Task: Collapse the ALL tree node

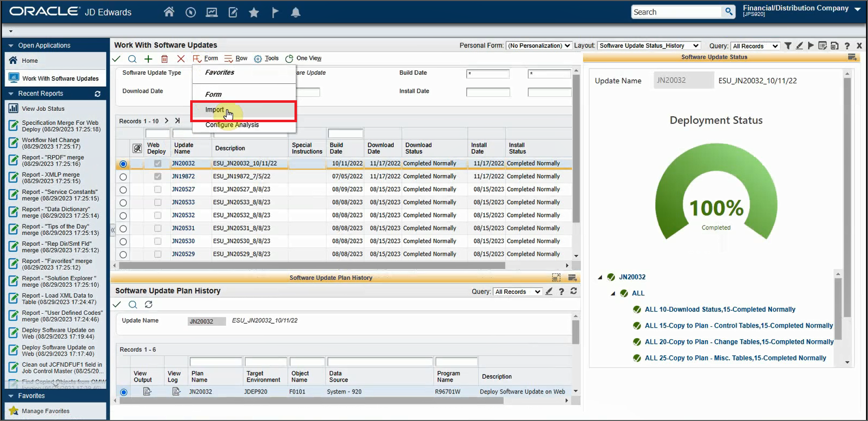Action: pyautogui.click(x=612, y=293)
